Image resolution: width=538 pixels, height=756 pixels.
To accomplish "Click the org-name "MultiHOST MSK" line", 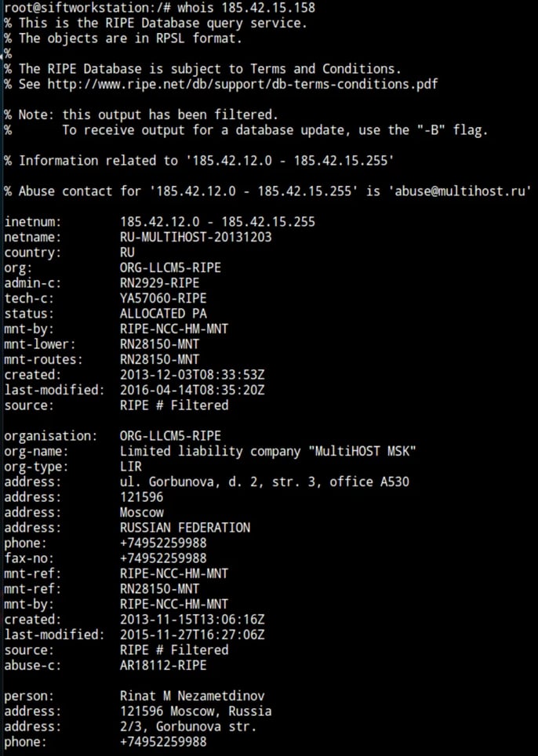I will click(267, 451).
